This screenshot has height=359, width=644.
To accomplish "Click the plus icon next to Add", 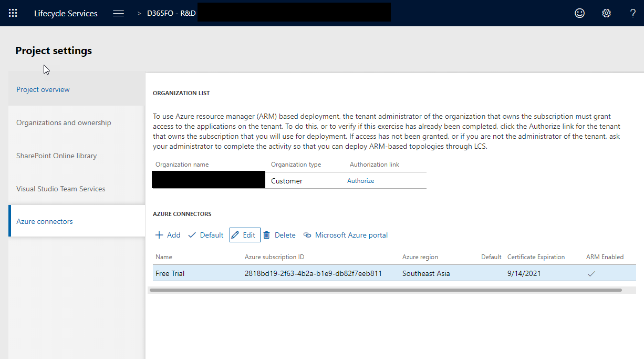I will (159, 235).
